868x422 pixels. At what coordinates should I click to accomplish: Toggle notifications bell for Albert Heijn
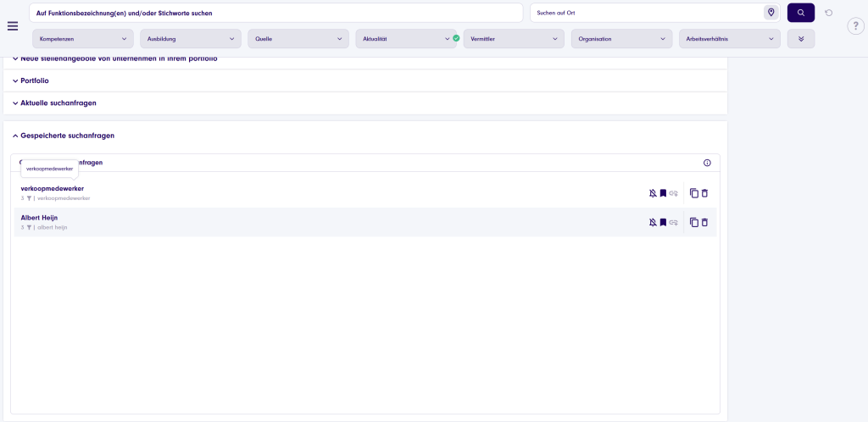pyautogui.click(x=653, y=222)
